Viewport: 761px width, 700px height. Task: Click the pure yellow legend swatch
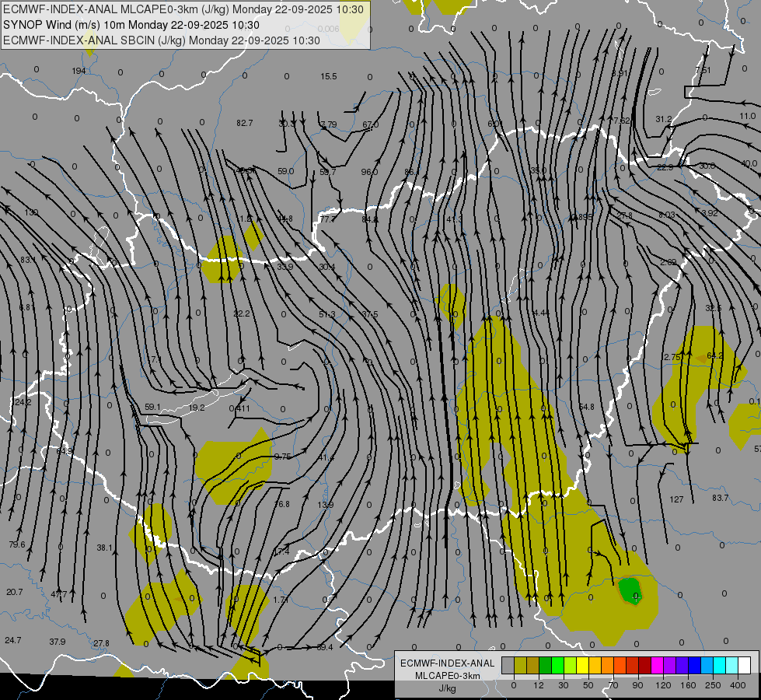coord(582,665)
